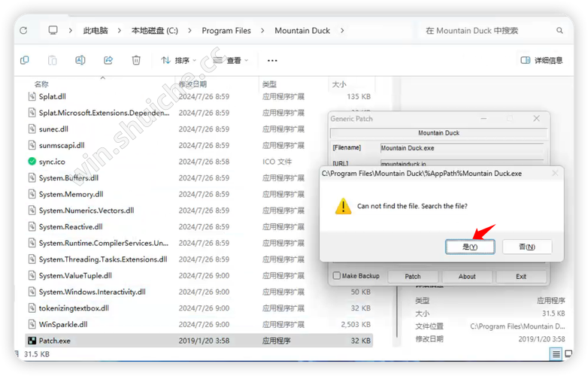The image size is (588, 376).
Task: Open the three-dot more options menu
Action: [x=272, y=60]
